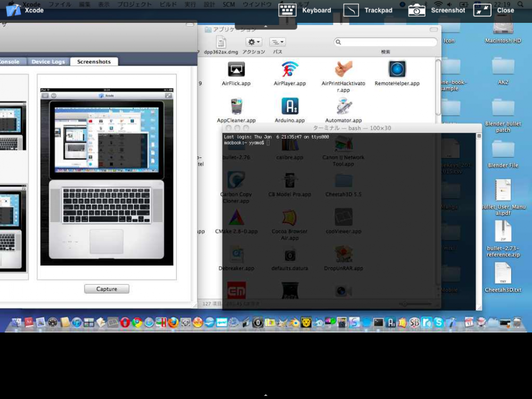
Task: Select the large captured screenshot preview
Action: [106, 177]
